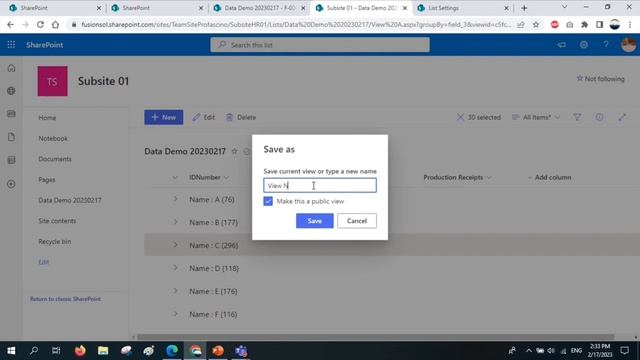The width and height of the screenshot is (640, 360).
Task: Open browser extensions puzzle icon
Action: tap(584, 25)
